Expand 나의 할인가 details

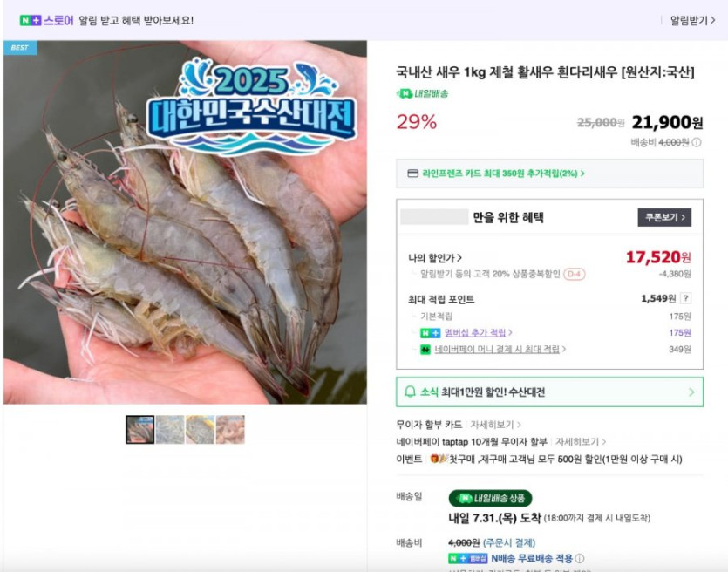(435, 258)
